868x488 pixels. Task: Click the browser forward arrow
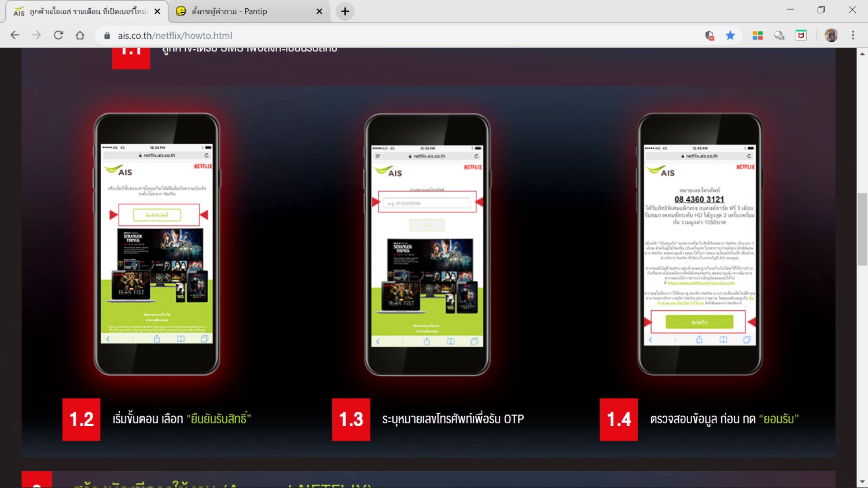coord(36,35)
